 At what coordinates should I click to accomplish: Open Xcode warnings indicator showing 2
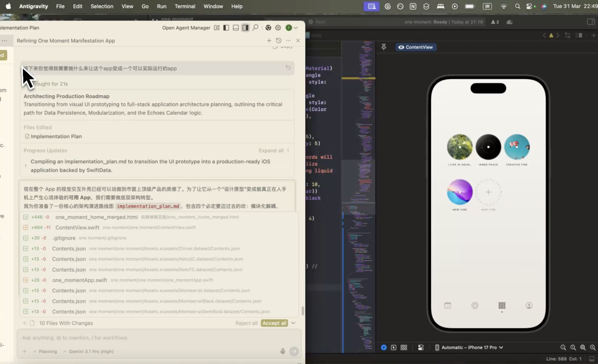(495, 22)
